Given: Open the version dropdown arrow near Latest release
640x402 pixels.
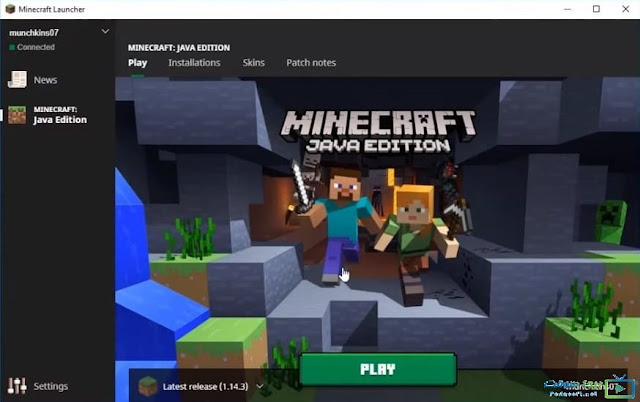Looking at the screenshot, I should coord(260,386).
